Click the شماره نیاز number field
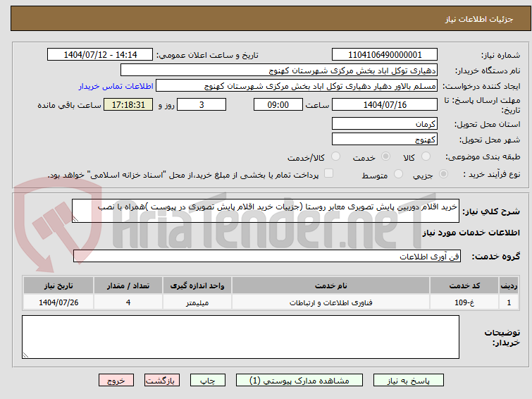The height and width of the screenshot is (399, 532). (x=385, y=55)
